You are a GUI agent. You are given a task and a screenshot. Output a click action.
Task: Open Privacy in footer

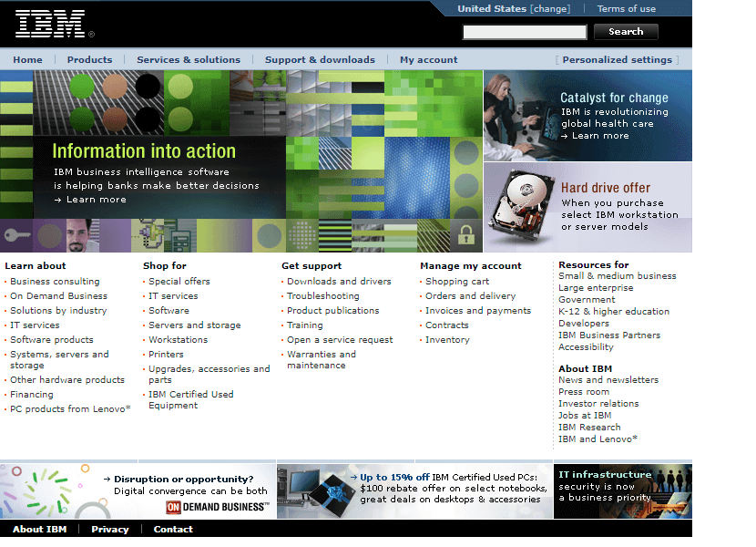110,529
